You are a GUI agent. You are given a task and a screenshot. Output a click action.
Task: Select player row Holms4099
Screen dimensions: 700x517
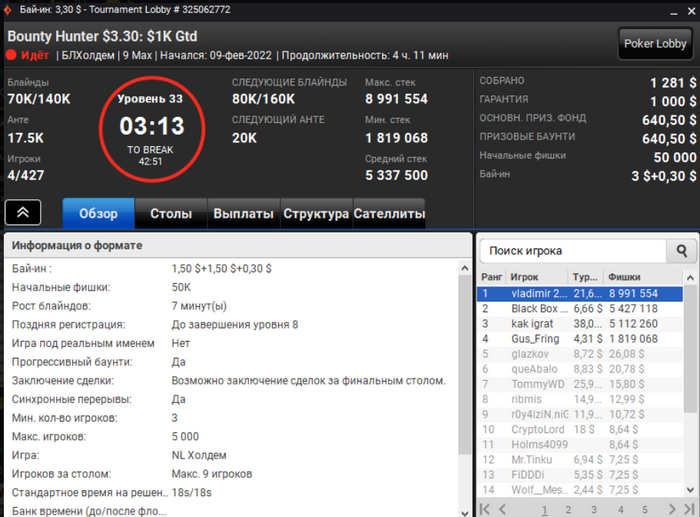click(x=580, y=445)
